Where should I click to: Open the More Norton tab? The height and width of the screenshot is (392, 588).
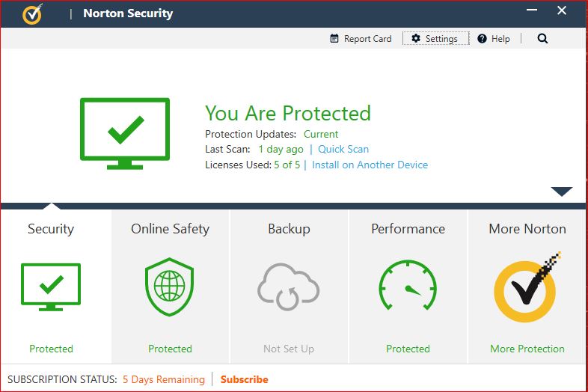pos(527,229)
